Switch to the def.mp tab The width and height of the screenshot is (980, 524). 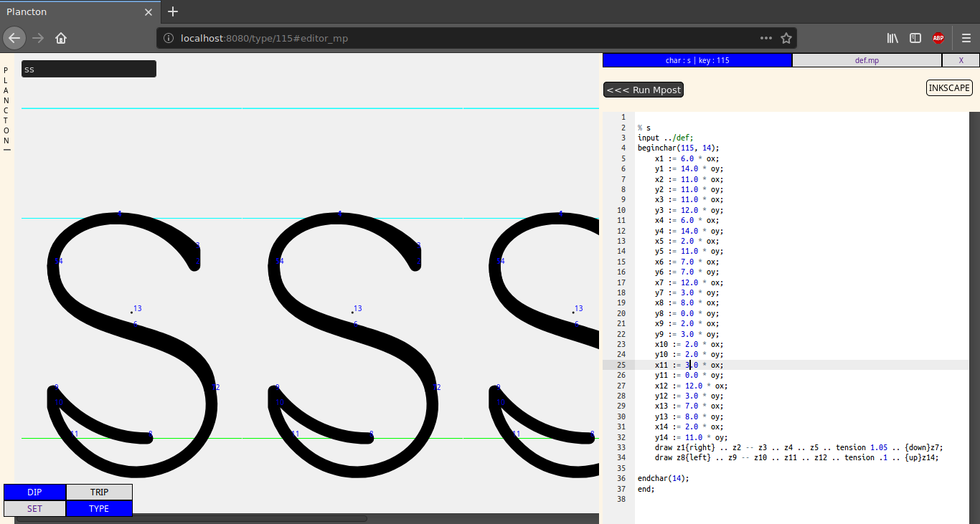(867, 60)
